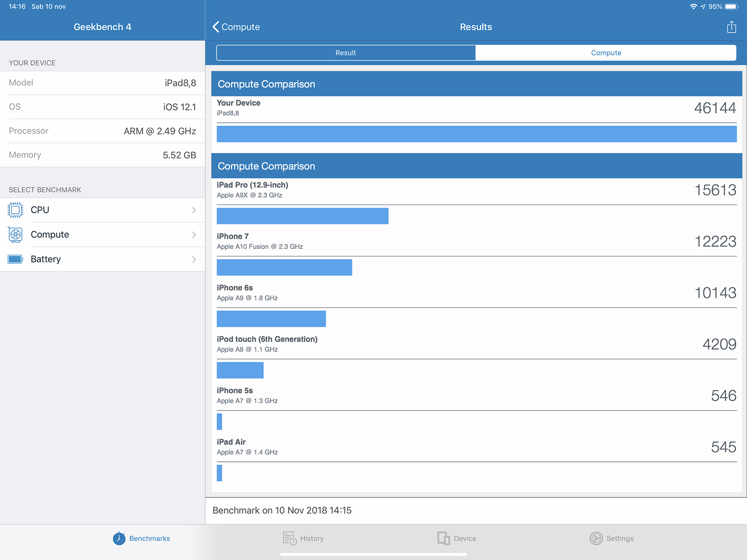Tap the Your Device label in results
Image resolution: width=747 pixels, height=560 pixels.
coord(239,103)
